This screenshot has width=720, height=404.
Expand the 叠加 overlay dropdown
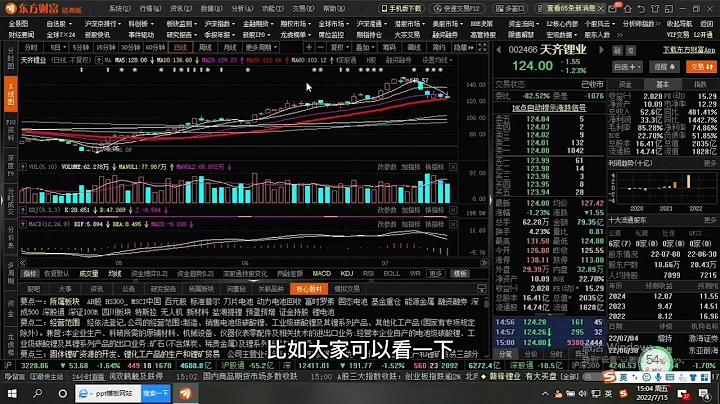click(x=365, y=47)
